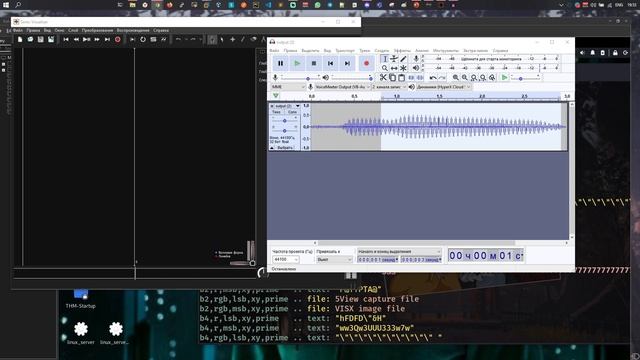This screenshot has height=360, width=640.
Task: Click the track's Select button
Action: click(285, 148)
